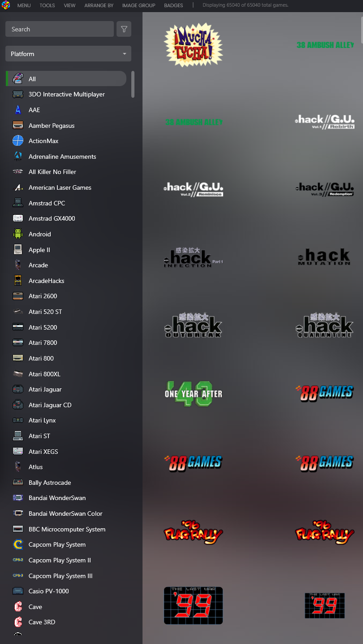This screenshot has height=644, width=363.
Task: Choose the CPS-2 Capcom Play System II icon
Action: click(x=18, y=560)
